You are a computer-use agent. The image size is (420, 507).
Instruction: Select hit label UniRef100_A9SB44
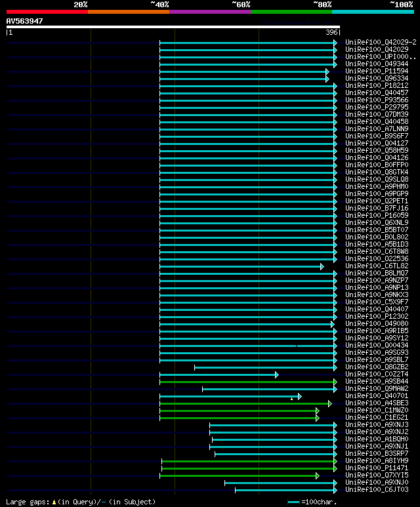377,382
